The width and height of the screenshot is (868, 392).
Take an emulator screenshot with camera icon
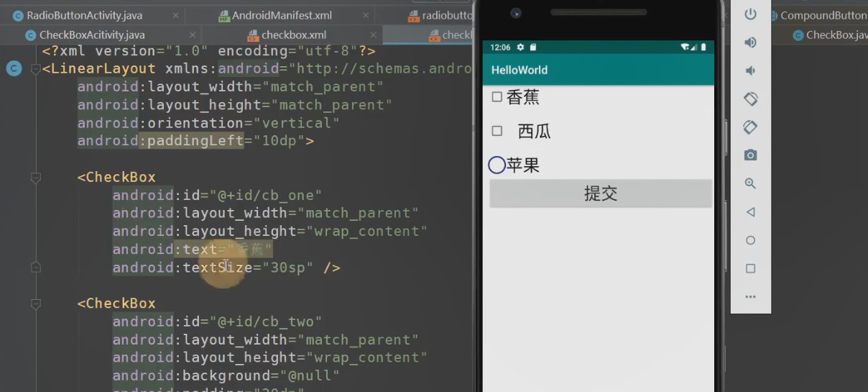coord(750,155)
